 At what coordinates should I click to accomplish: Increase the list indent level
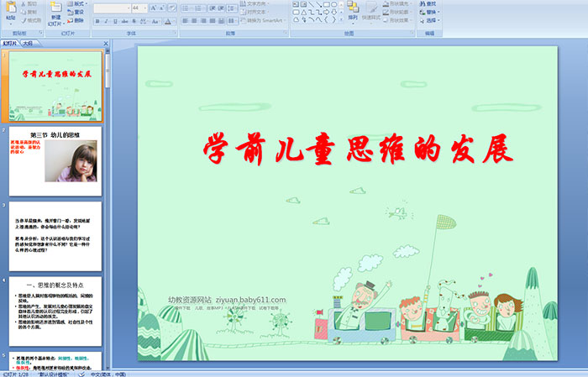point(221,8)
